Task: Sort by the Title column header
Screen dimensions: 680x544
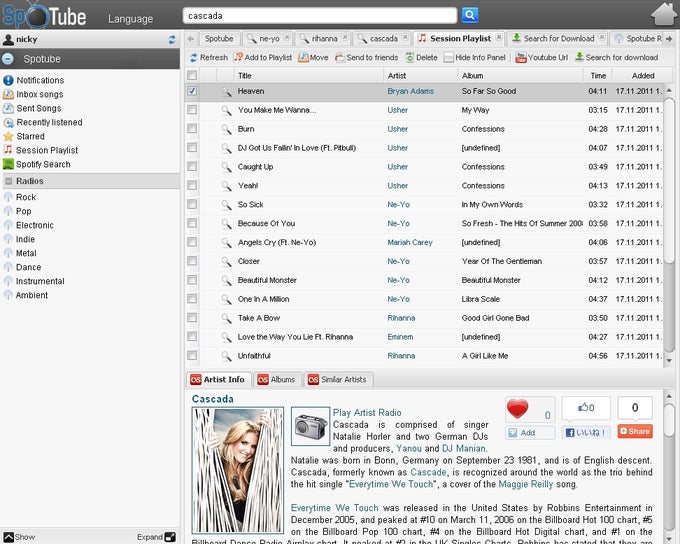Action: coord(309,75)
